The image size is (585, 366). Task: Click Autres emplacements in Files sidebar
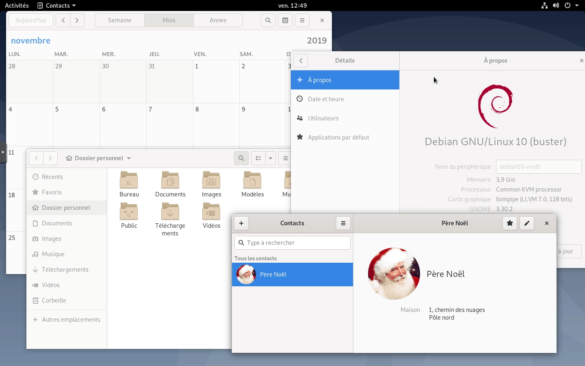pos(67,320)
